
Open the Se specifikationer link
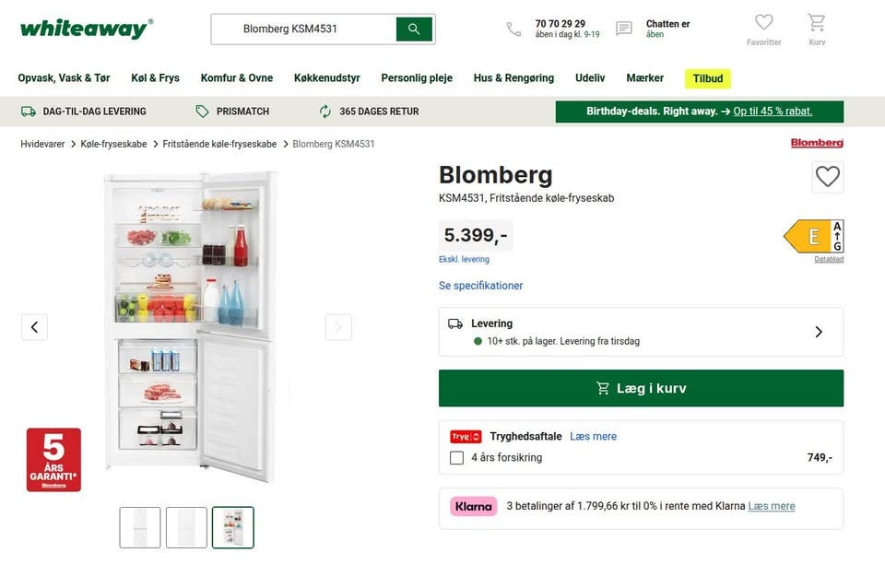[x=480, y=286]
